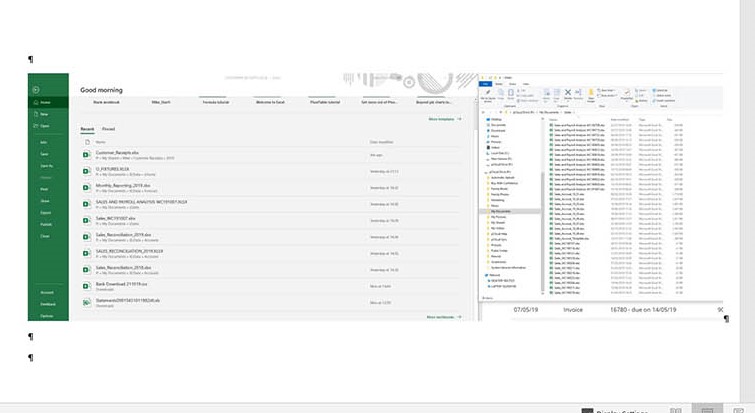Open Account in Excel backstage menu
Viewport: 755px width, 413px height.
click(47, 292)
